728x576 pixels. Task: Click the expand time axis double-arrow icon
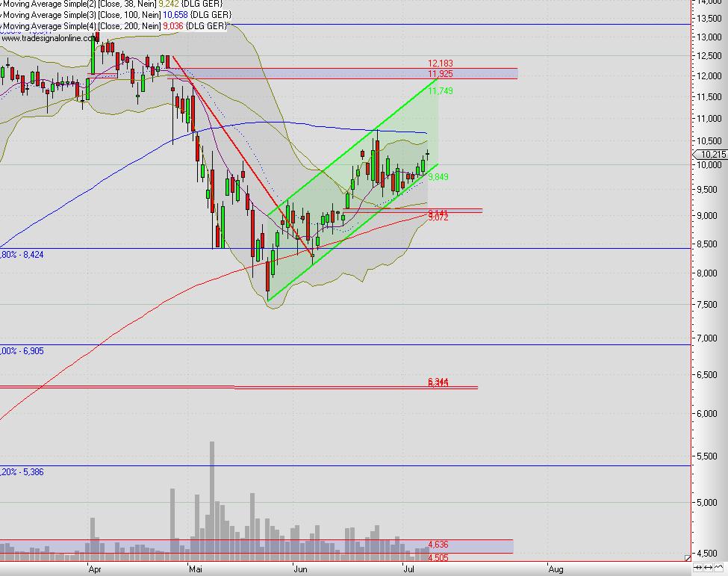click(708, 567)
